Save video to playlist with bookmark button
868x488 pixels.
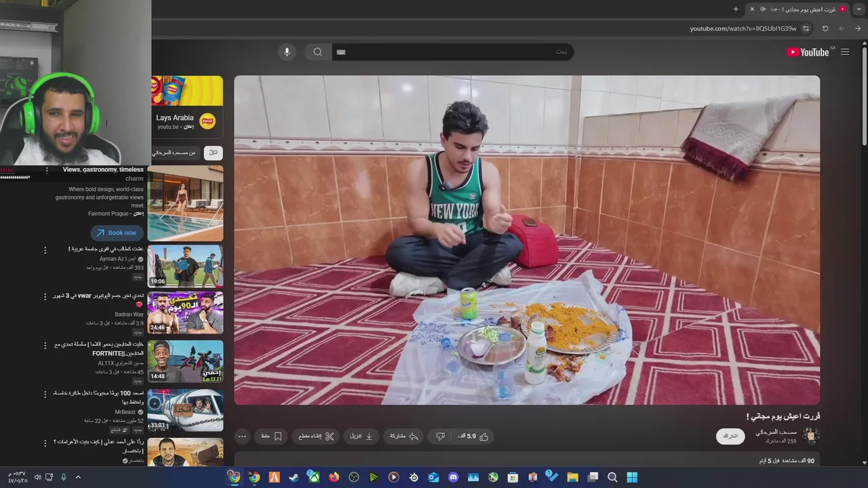[271, 436]
